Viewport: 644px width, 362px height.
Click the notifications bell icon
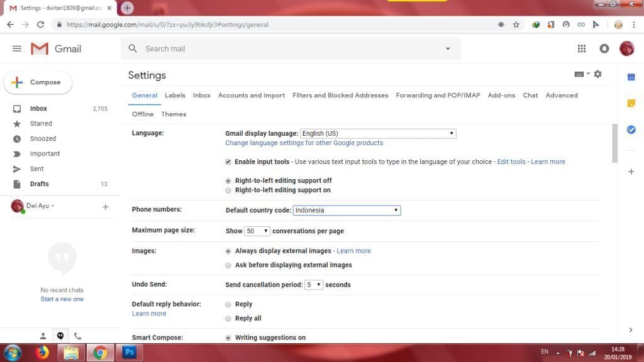click(x=604, y=48)
